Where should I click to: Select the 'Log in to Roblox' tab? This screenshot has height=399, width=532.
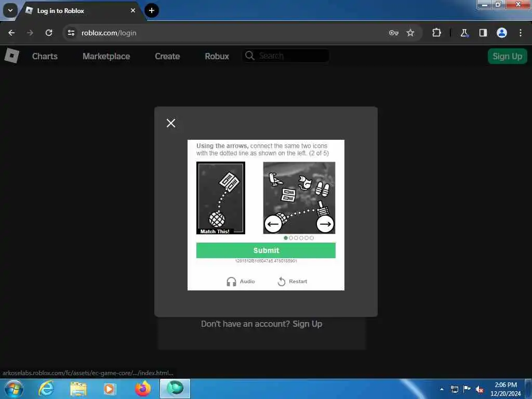click(x=81, y=11)
